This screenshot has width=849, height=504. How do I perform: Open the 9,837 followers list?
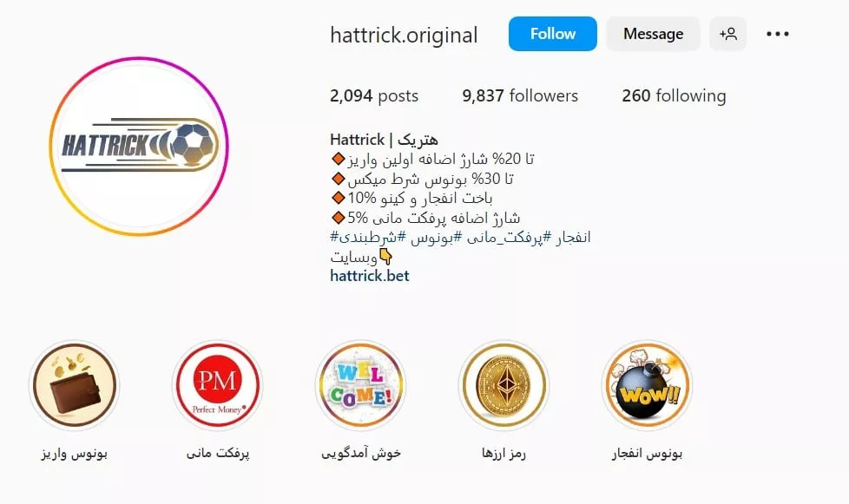click(520, 95)
